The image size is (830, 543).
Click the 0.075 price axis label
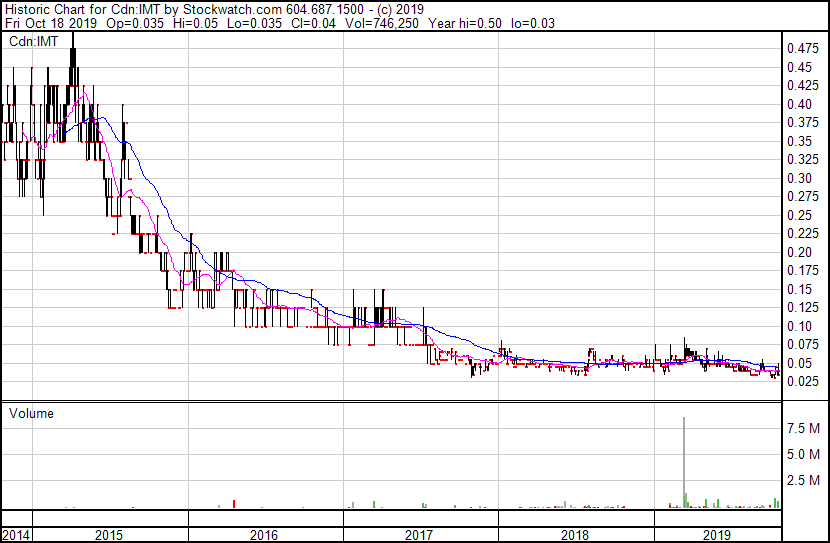coord(803,345)
